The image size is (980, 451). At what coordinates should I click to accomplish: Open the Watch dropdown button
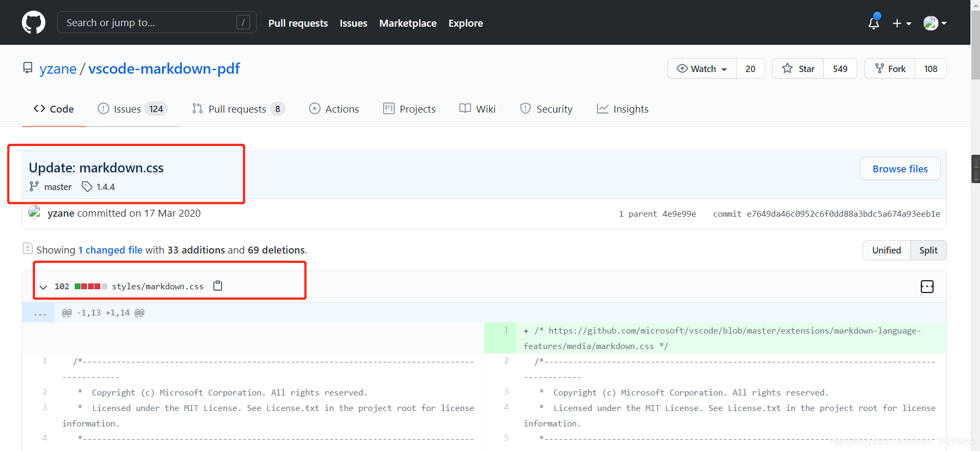702,68
